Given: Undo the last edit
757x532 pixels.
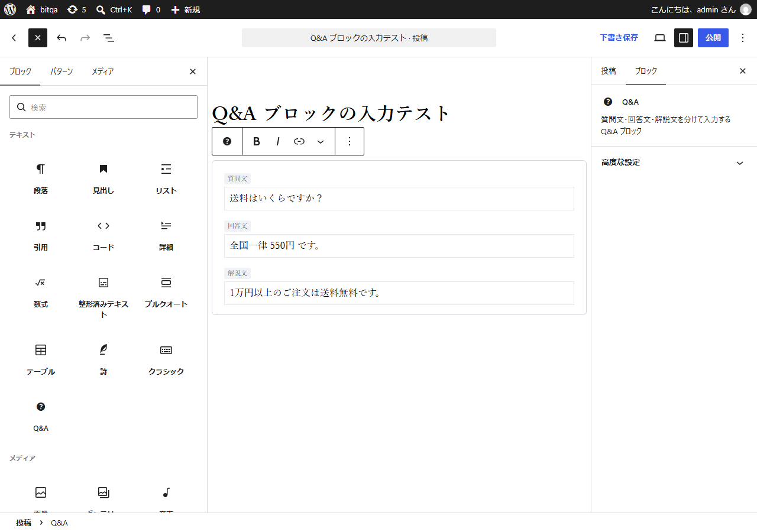Looking at the screenshot, I should tap(62, 38).
